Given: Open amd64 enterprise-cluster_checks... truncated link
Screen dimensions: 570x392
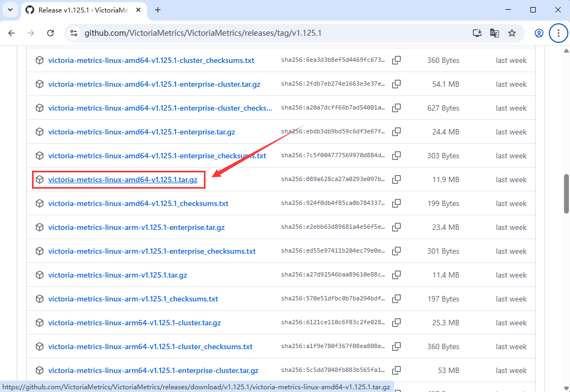Looking at the screenshot, I should (x=160, y=108).
